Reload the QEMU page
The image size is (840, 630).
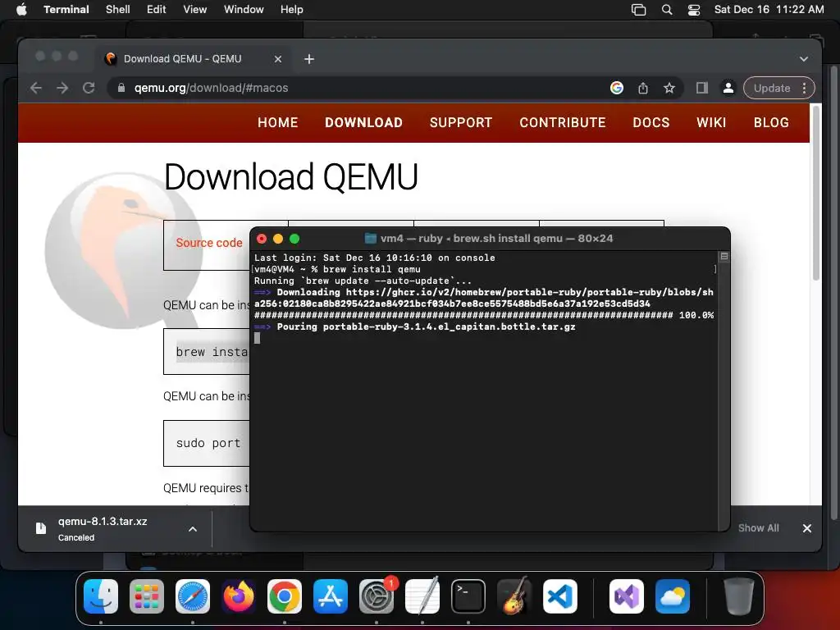(x=89, y=88)
